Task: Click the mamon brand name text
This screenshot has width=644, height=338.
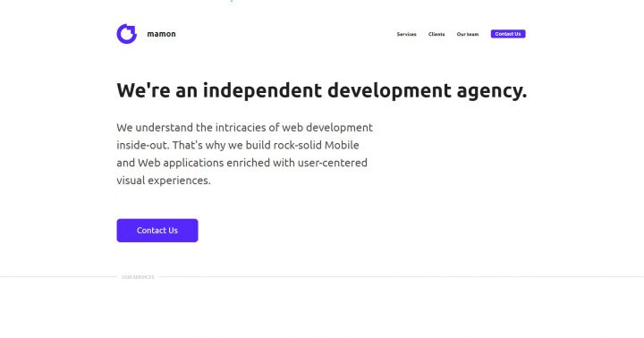Action: [x=161, y=34]
